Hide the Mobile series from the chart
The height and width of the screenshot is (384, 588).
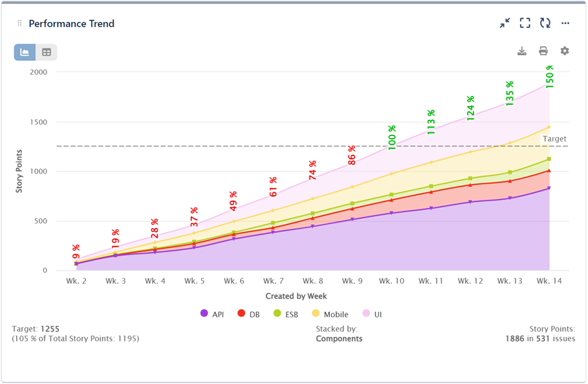click(330, 313)
